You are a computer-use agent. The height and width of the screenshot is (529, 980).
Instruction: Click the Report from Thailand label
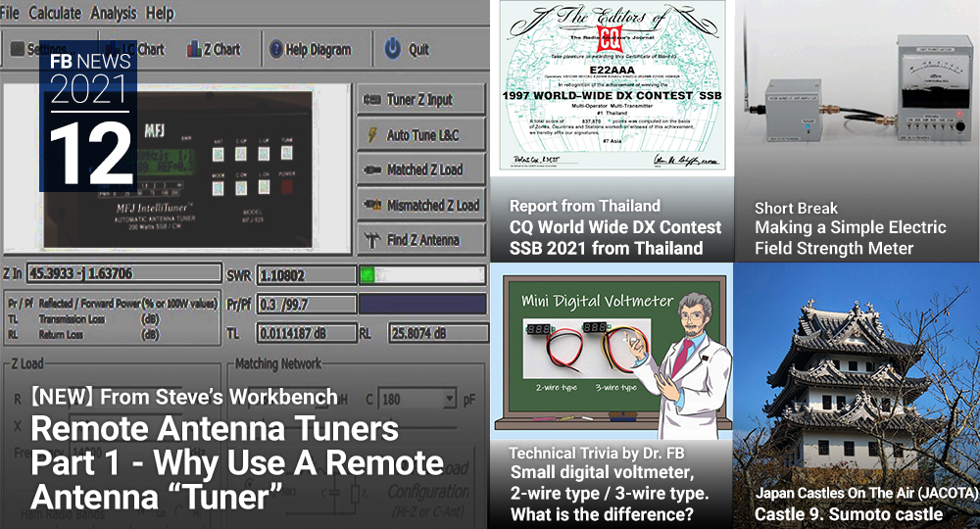[584, 206]
